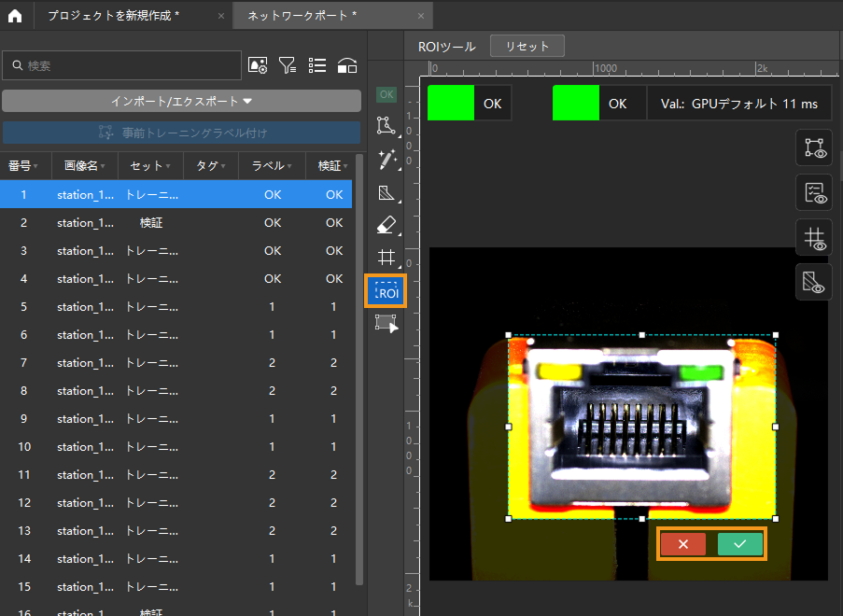Confirm ROI with green checkmark button
Image resolution: width=843 pixels, height=616 pixels.
pyautogui.click(x=739, y=544)
